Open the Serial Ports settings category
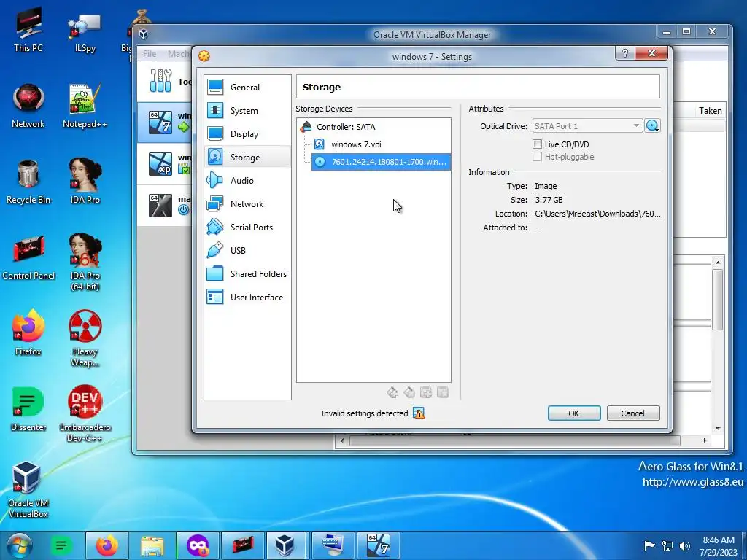 (x=247, y=227)
